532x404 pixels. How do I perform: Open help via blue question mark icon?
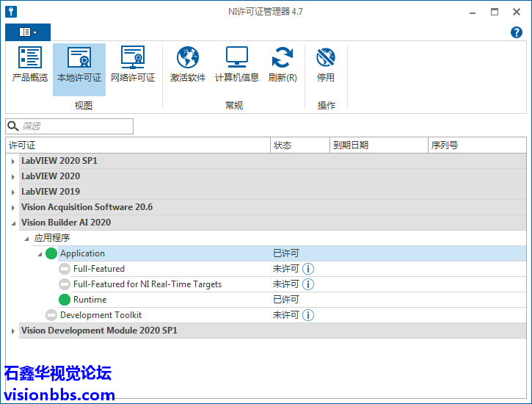(517, 32)
